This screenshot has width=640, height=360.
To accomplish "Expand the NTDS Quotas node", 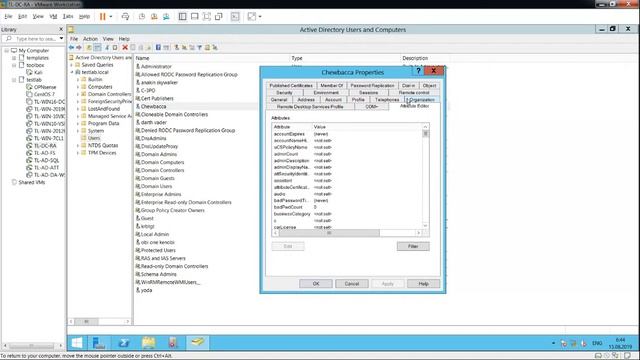I will (78, 145).
